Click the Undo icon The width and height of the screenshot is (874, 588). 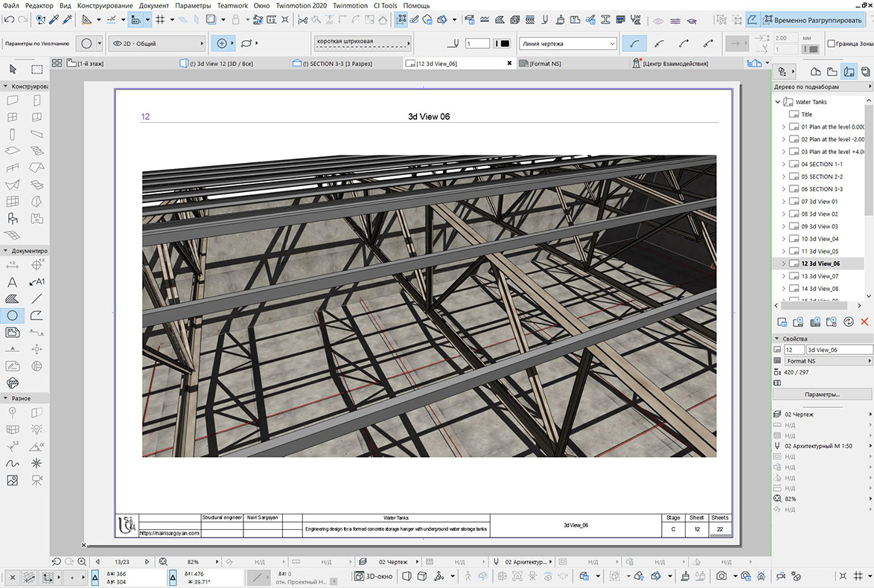(9, 19)
